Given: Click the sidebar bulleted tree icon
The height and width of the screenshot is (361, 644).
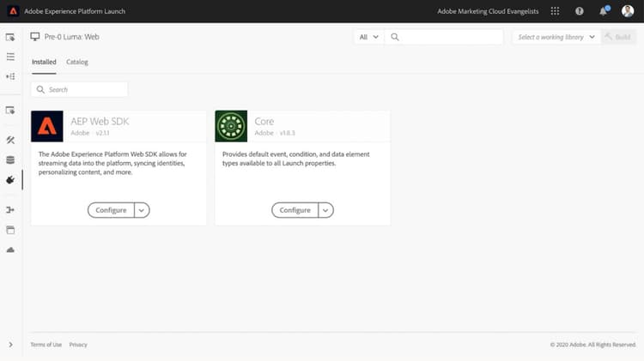Looking at the screenshot, I should point(10,76).
